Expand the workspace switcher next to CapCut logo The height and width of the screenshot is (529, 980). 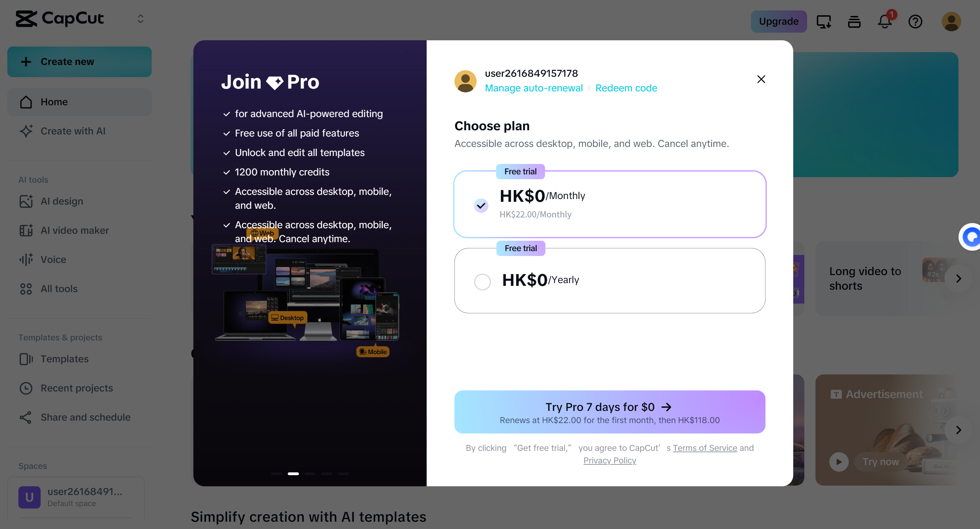[x=140, y=19]
